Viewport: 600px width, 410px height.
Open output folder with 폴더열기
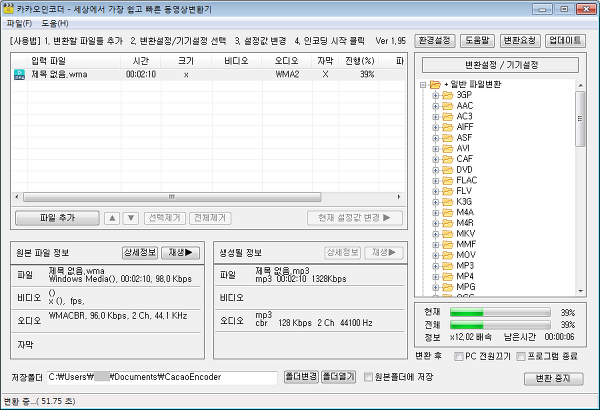(338, 377)
